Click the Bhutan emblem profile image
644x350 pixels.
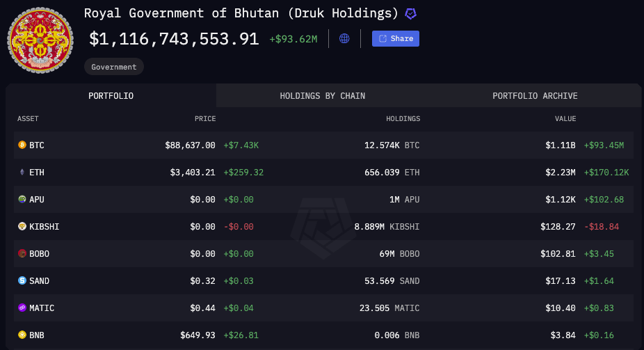[x=40, y=40]
